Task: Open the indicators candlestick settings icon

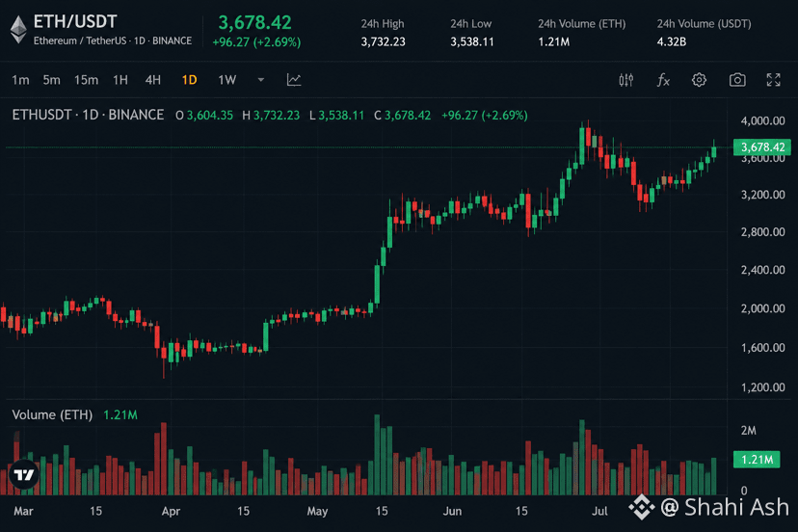Action: click(626, 80)
